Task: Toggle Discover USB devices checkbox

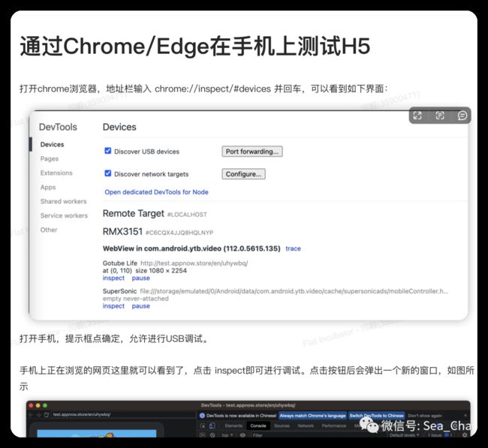Action: (x=107, y=151)
